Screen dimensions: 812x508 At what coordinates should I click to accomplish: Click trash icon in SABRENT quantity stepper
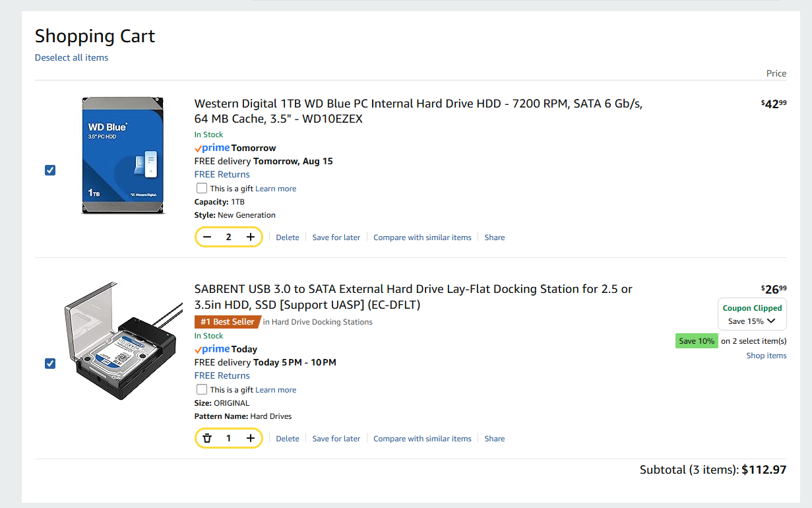(x=207, y=438)
